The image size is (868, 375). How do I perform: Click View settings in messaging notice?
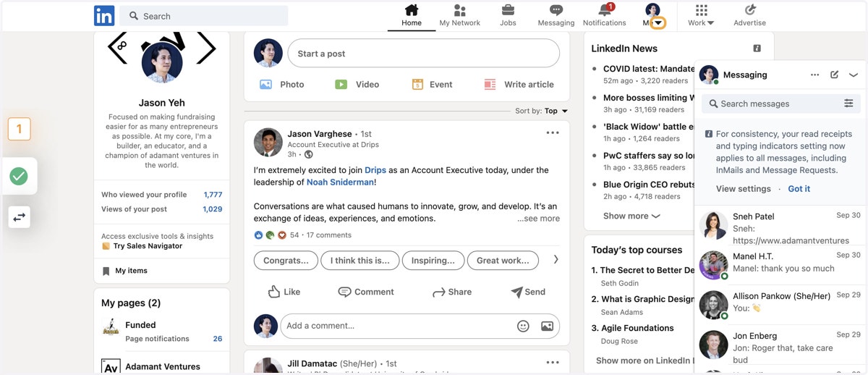click(x=744, y=189)
